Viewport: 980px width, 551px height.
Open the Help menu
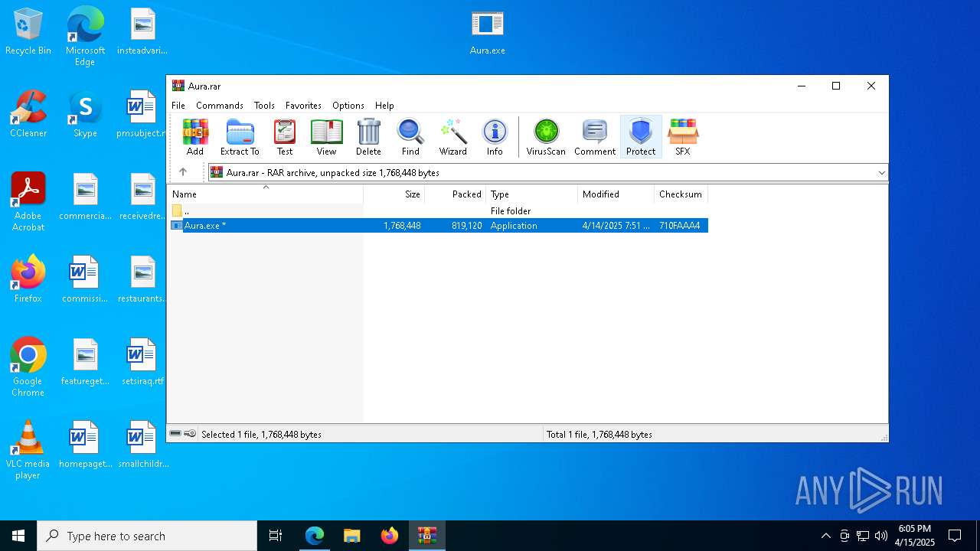[384, 106]
